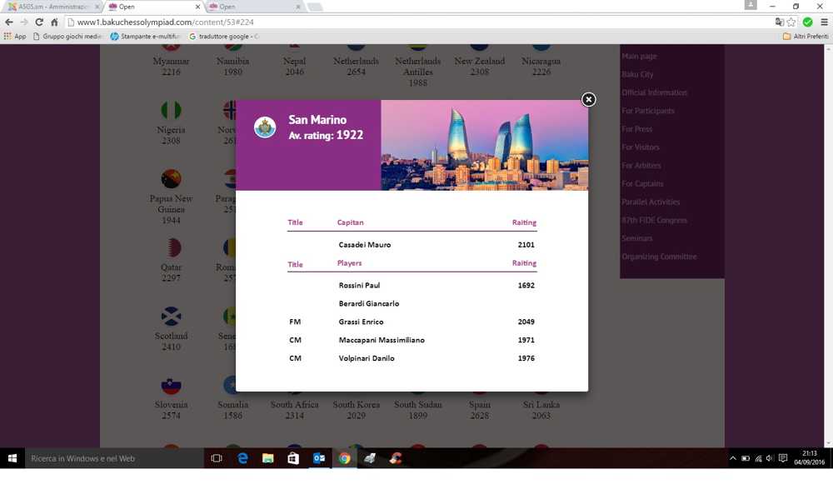This screenshot has width=833, height=504.
Task: Click the Scotland flag icon
Action: [171, 316]
